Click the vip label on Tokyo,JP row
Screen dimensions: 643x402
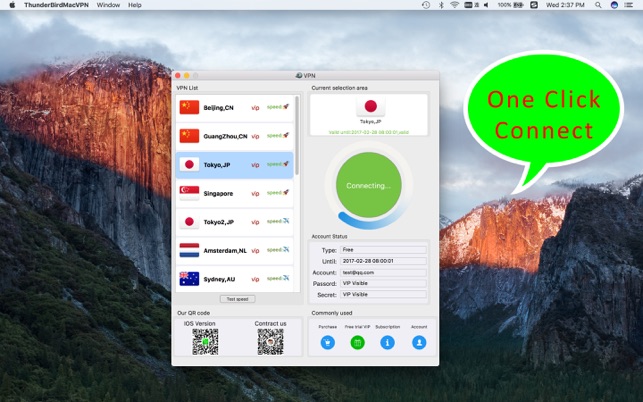coord(255,165)
